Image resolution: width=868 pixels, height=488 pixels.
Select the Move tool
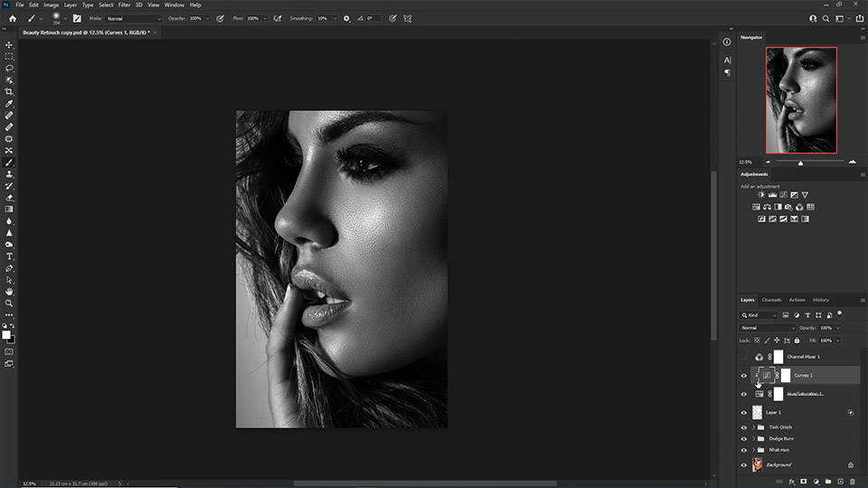9,44
